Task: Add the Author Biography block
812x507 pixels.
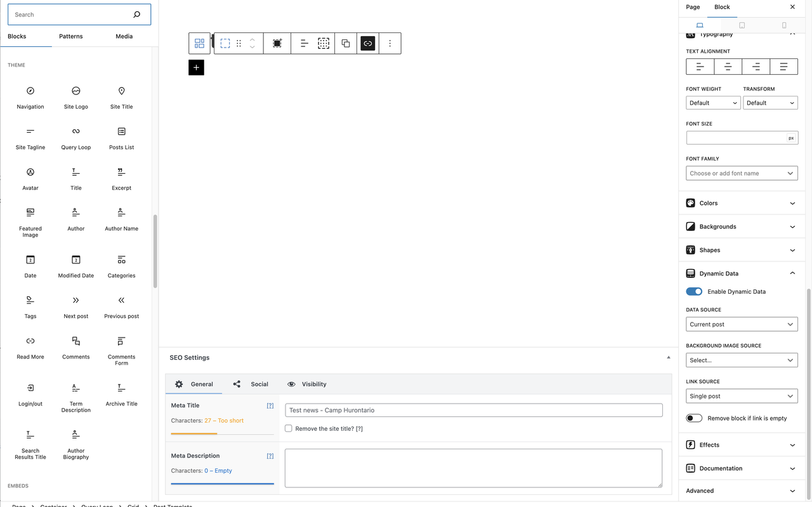Action: [76, 445]
